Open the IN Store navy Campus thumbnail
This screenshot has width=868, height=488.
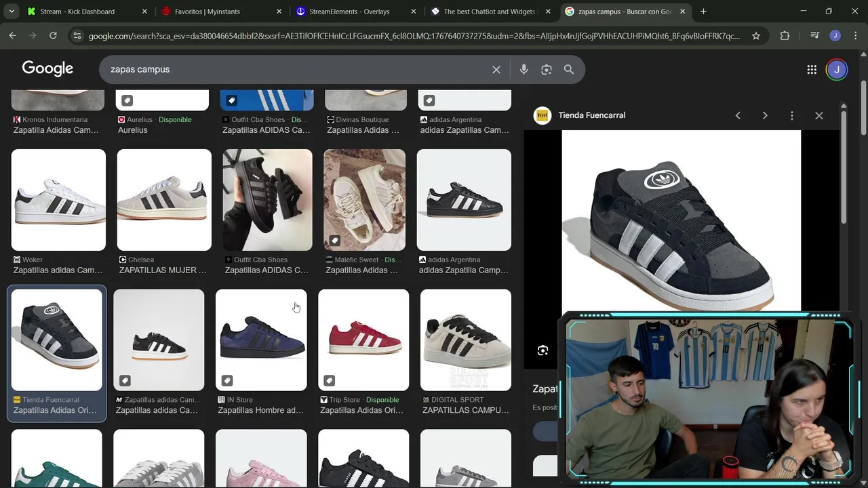point(261,340)
